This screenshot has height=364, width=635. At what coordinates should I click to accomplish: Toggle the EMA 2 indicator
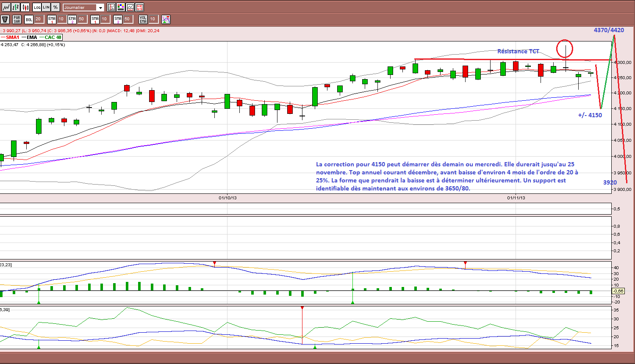pyautogui.click(x=72, y=19)
